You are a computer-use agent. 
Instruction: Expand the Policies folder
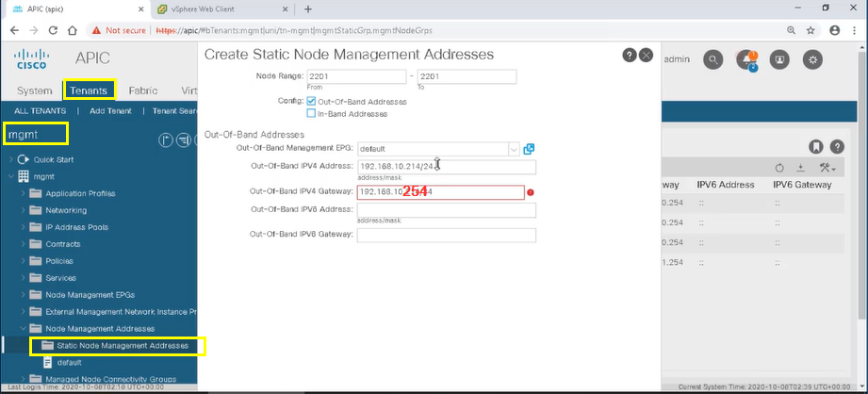[x=23, y=261]
